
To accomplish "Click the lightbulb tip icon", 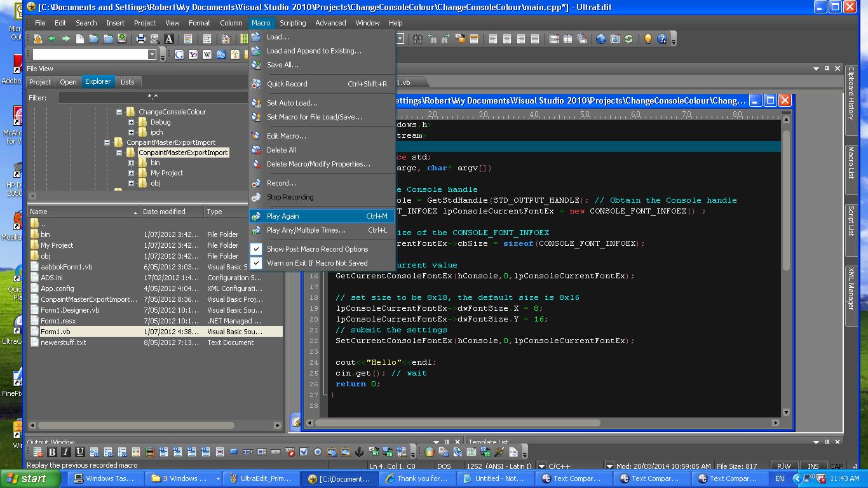I will click(648, 39).
